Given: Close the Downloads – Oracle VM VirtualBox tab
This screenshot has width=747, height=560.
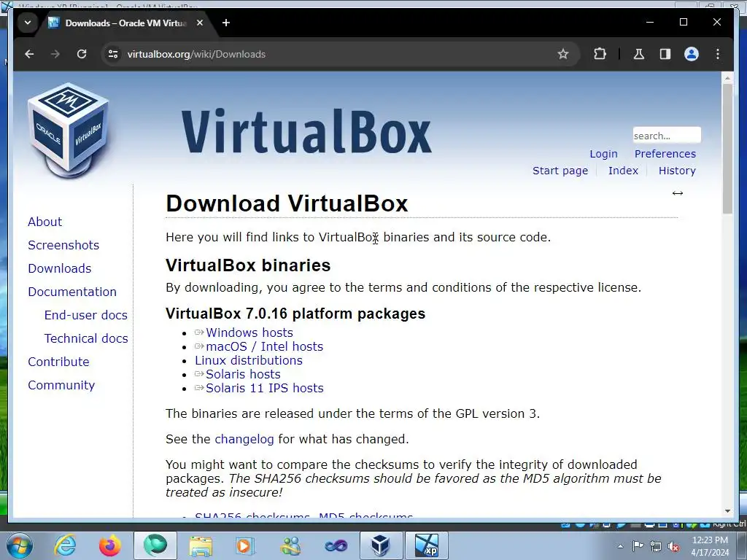Looking at the screenshot, I should pos(200,23).
